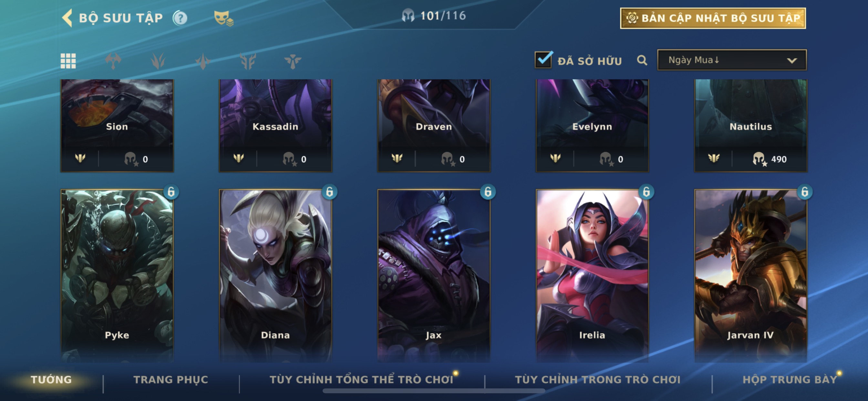Open the champion search magnifier

[642, 60]
